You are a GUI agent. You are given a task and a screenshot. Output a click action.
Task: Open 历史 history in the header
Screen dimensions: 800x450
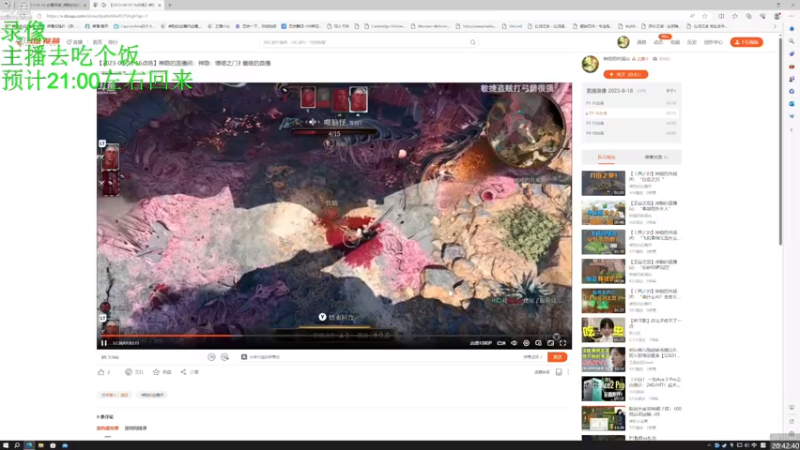(692, 42)
